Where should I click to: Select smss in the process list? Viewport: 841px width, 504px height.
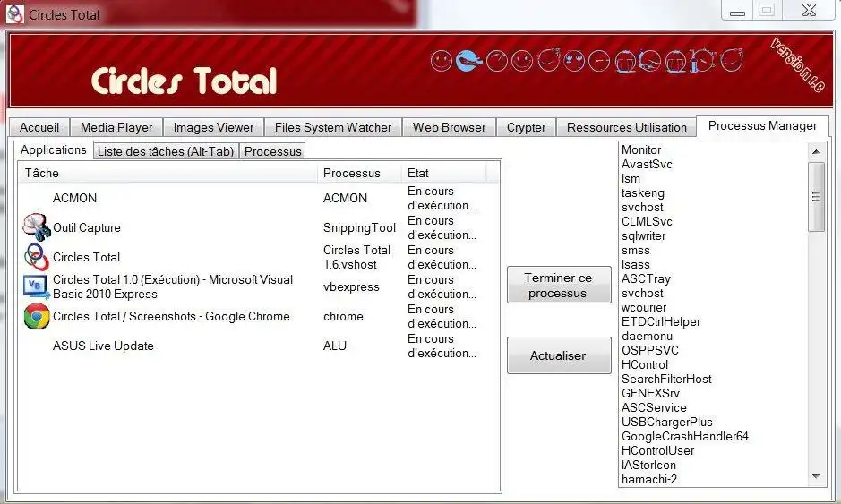pos(635,251)
